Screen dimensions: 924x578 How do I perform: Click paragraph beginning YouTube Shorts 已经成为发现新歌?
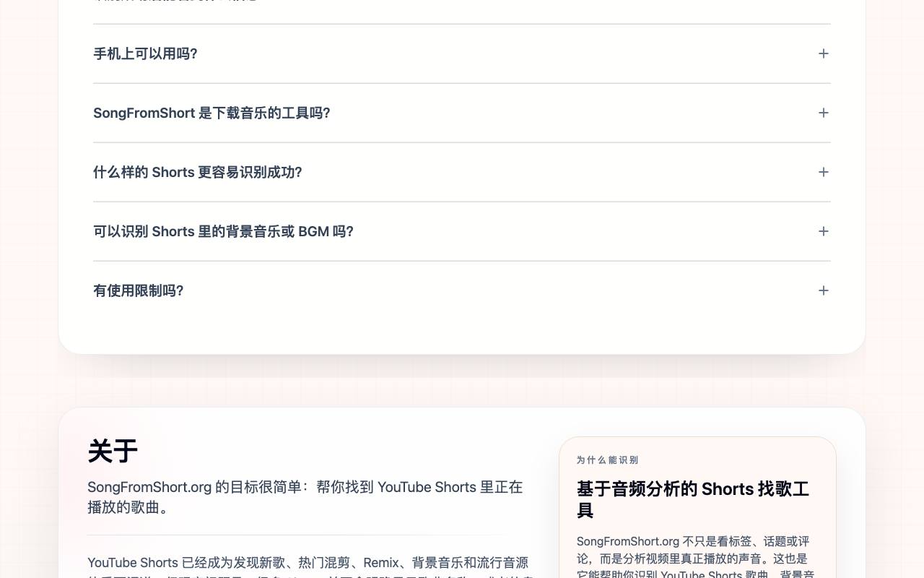(x=310, y=566)
